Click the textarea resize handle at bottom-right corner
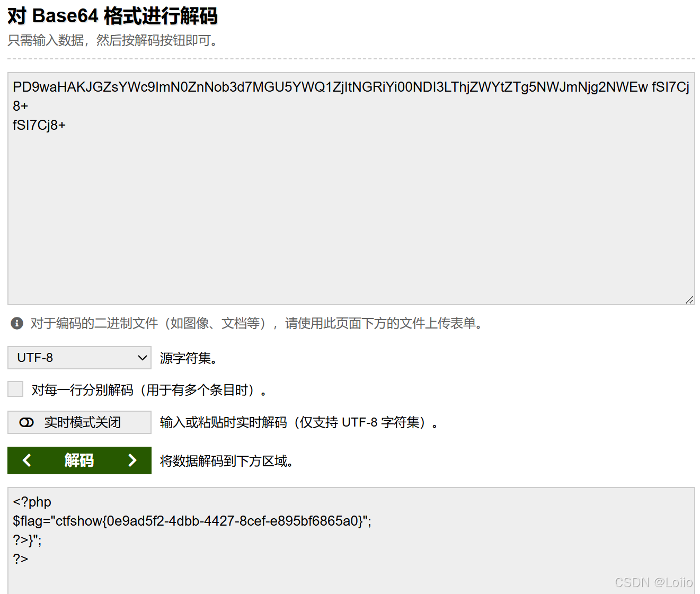The width and height of the screenshot is (700, 594). (x=690, y=299)
